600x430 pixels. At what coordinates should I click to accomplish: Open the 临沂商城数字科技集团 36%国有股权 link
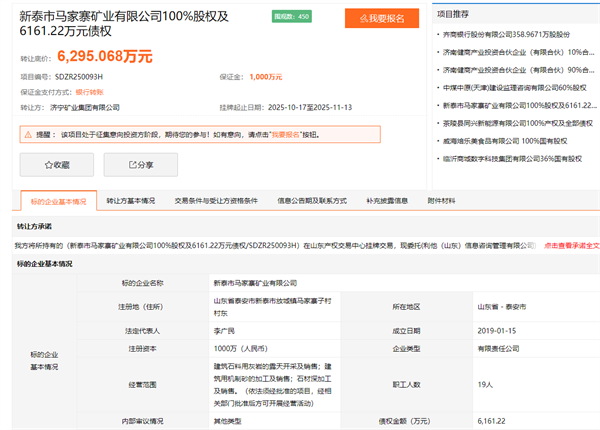pyautogui.click(x=511, y=157)
